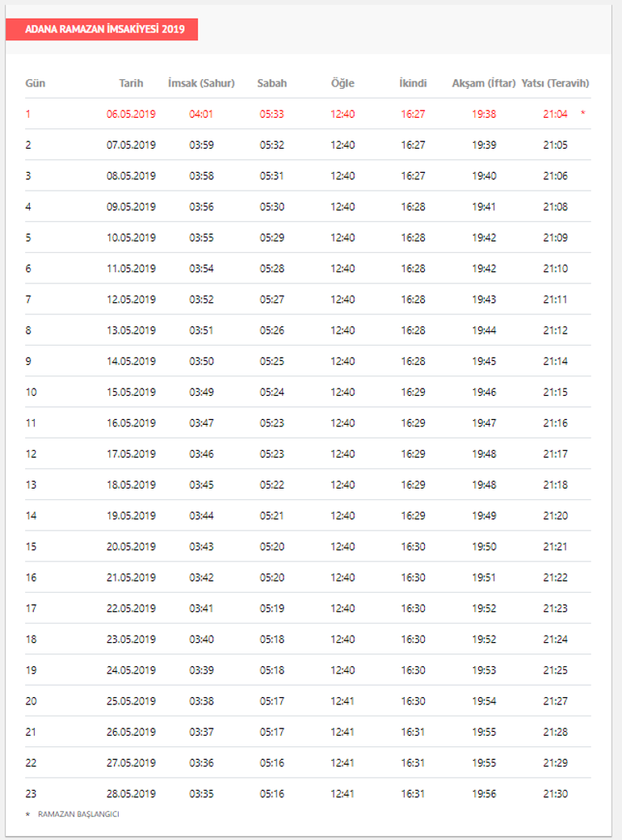Select the Öğle column header
The height and width of the screenshot is (840, 622).
coord(343,84)
